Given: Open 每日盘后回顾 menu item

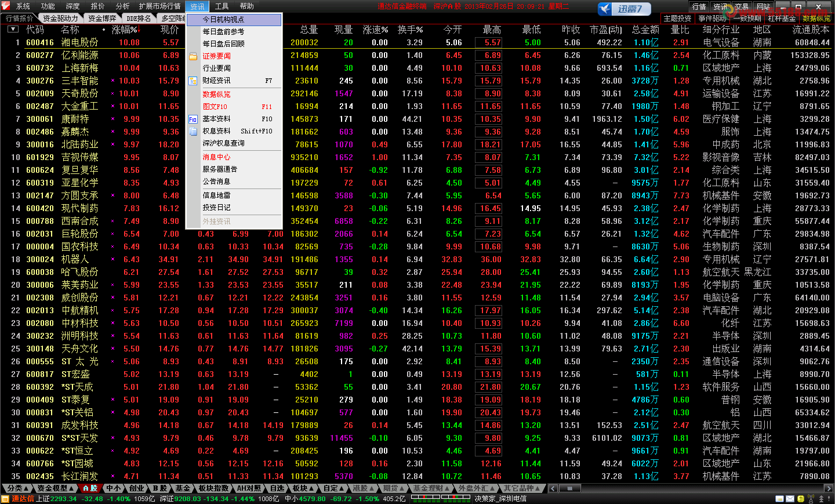Looking at the screenshot, I should (234, 44).
